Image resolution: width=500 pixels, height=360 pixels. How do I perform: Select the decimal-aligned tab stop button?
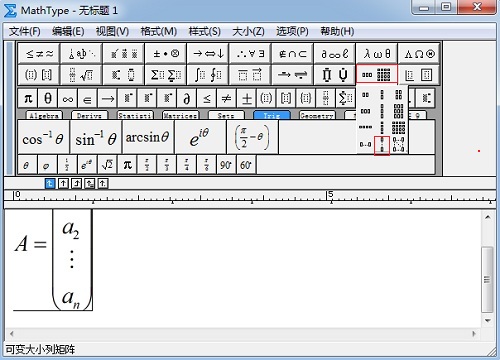103,183
